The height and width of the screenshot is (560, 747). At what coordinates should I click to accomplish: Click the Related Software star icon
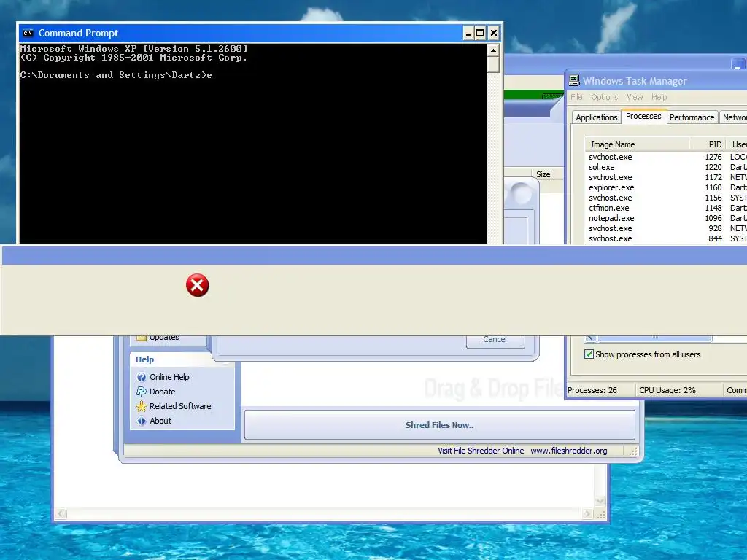point(142,406)
